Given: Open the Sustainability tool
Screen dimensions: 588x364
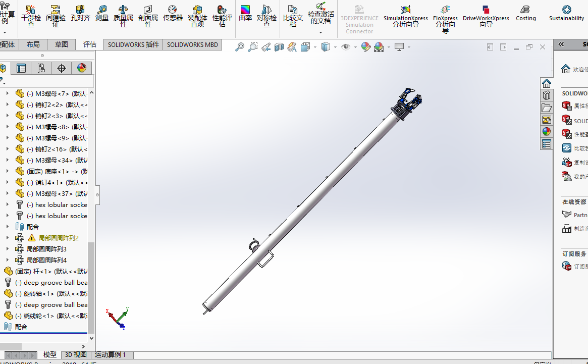Looking at the screenshot, I should click(x=566, y=13).
